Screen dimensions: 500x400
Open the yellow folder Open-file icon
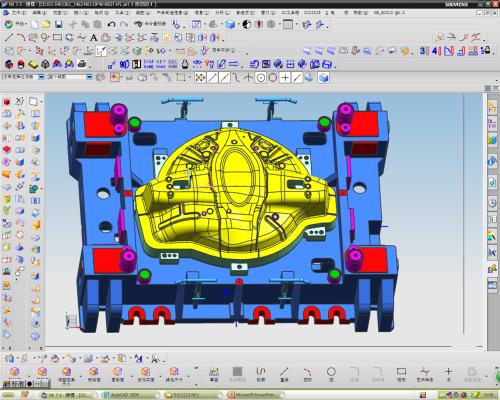coord(46,24)
